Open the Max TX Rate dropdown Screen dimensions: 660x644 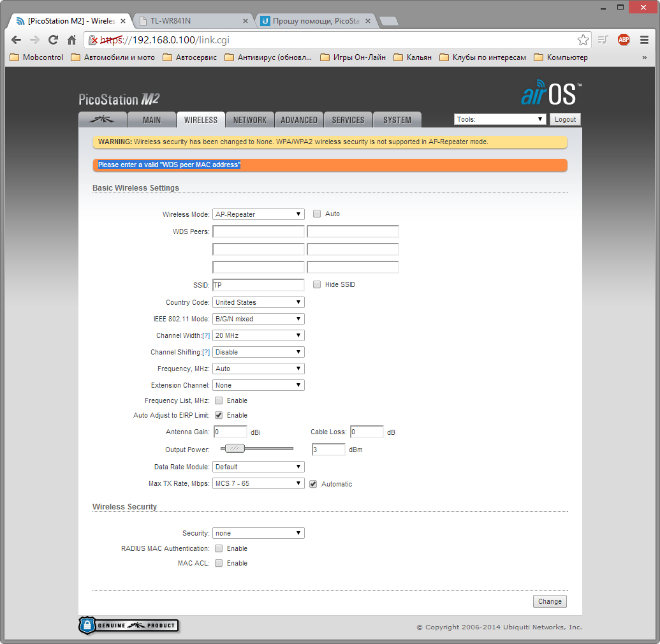(258, 483)
